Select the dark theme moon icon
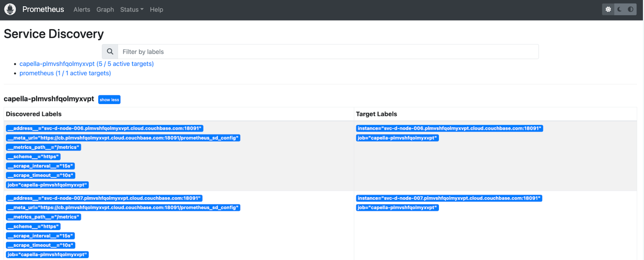644x260 pixels. pyautogui.click(x=620, y=10)
